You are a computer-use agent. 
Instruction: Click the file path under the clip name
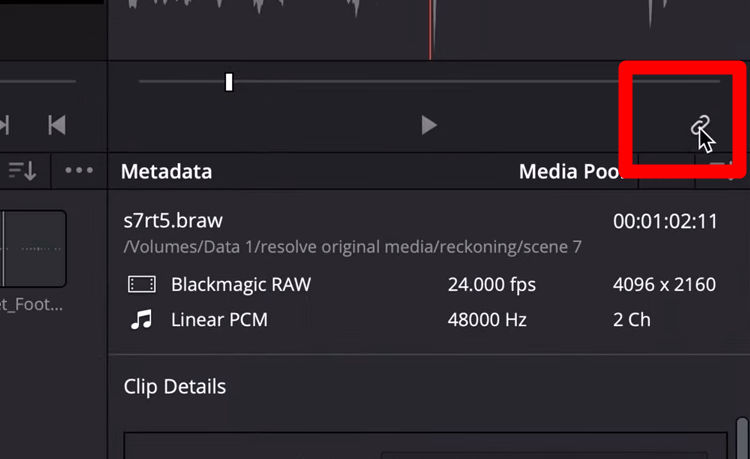[x=352, y=247]
